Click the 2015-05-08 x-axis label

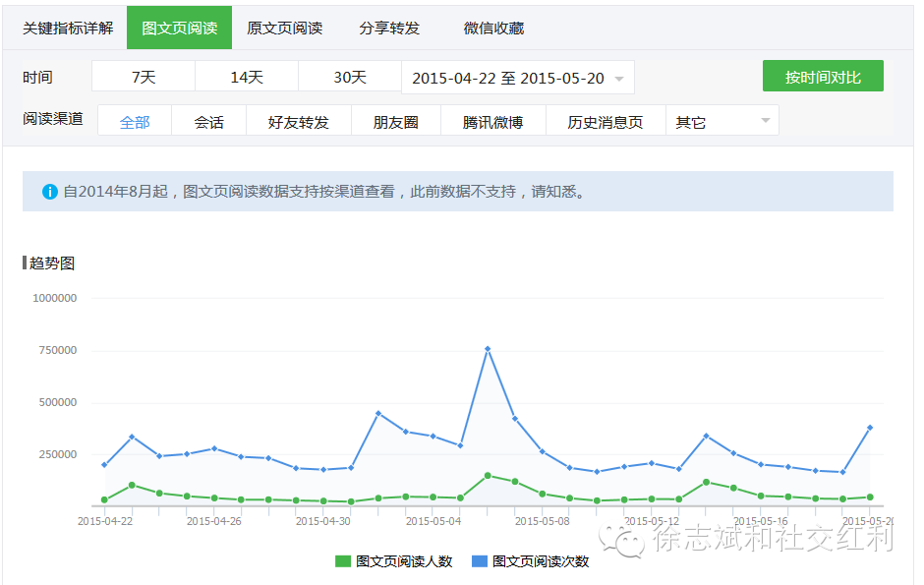click(x=543, y=521)
